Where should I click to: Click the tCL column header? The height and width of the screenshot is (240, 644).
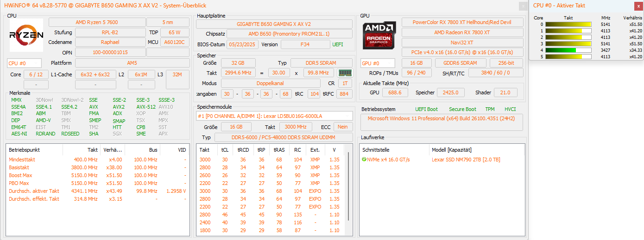[x=225, y=150]
